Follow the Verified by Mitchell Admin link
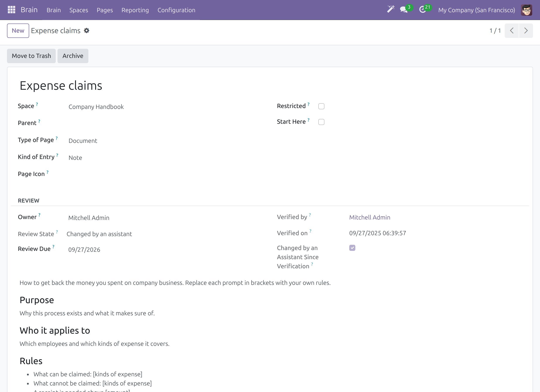 tap(370, 217)
